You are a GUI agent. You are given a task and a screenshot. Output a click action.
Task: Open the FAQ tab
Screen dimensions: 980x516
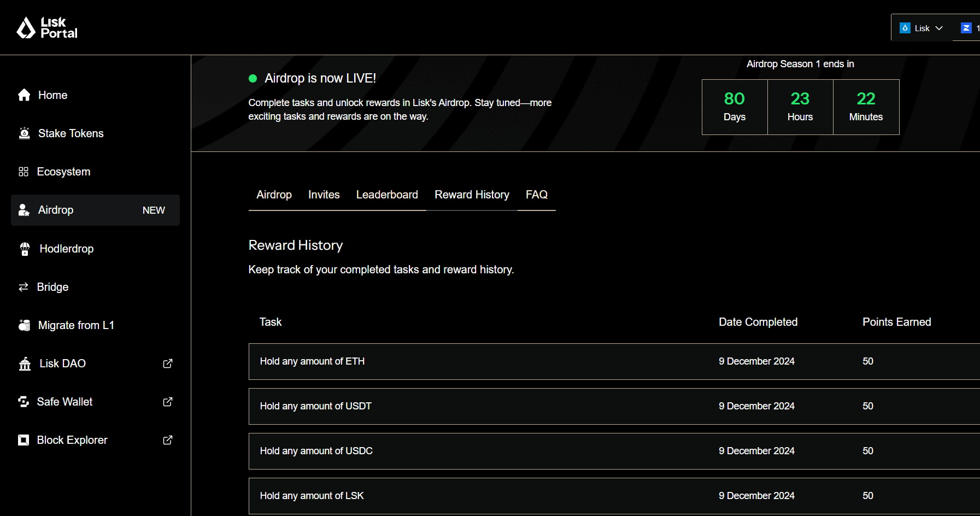536,195
